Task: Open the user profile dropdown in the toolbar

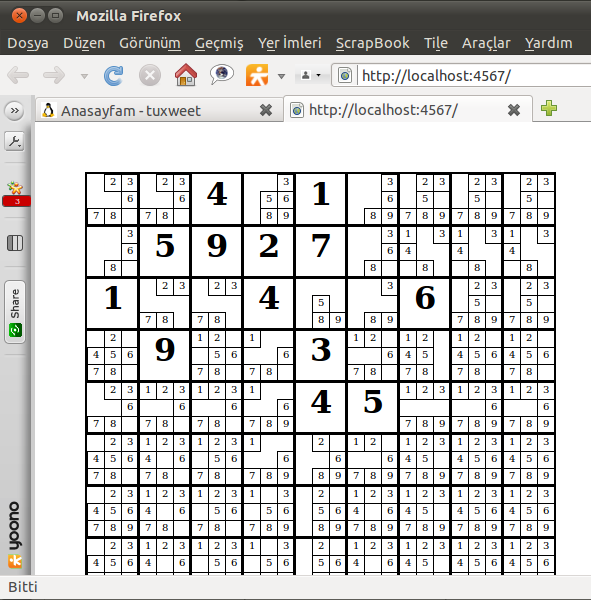Action: (310, 75)
